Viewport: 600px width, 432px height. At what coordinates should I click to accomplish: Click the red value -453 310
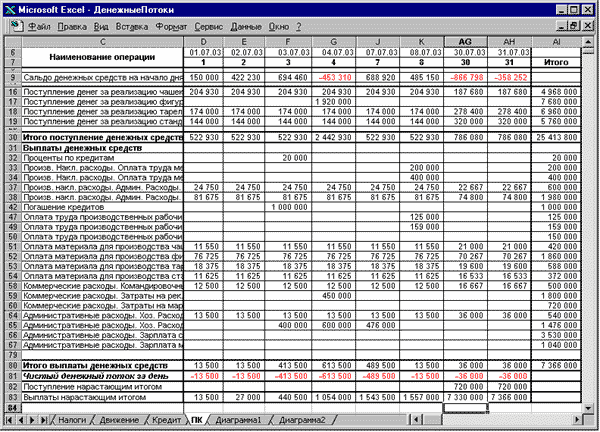click(x=334, y=78)
